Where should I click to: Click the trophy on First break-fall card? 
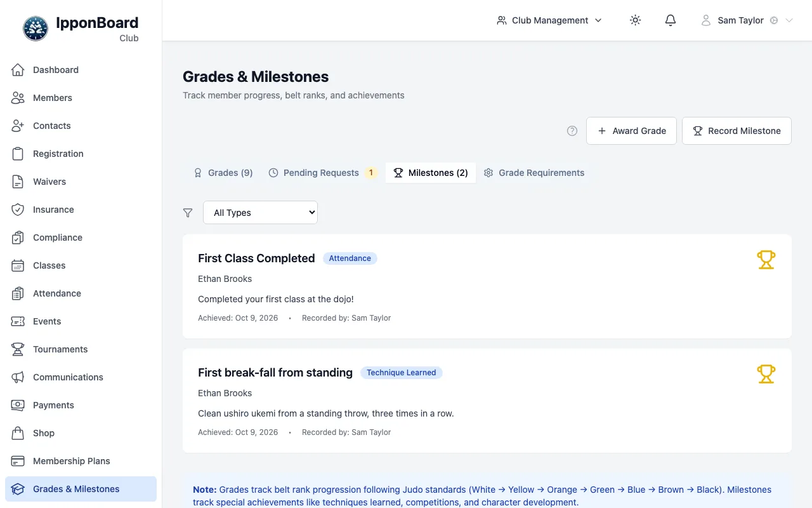766,374
